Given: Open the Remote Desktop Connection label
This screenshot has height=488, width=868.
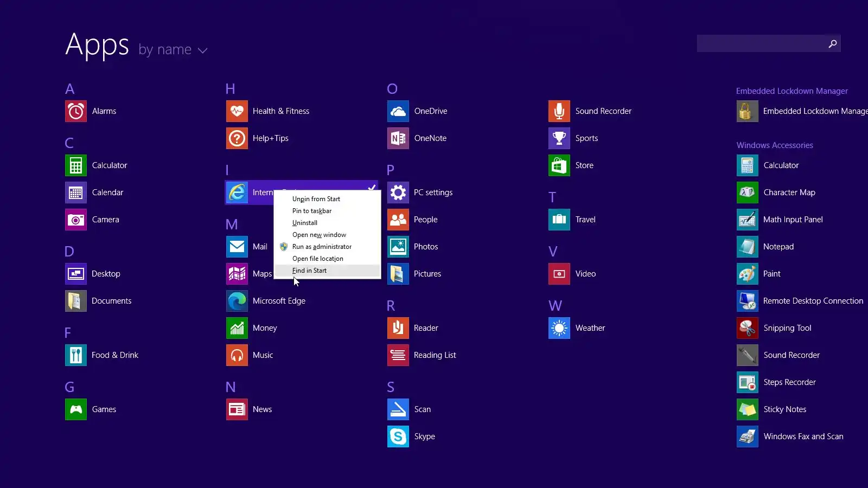Looking at the screenshot, I should click(x=813, y=301).
